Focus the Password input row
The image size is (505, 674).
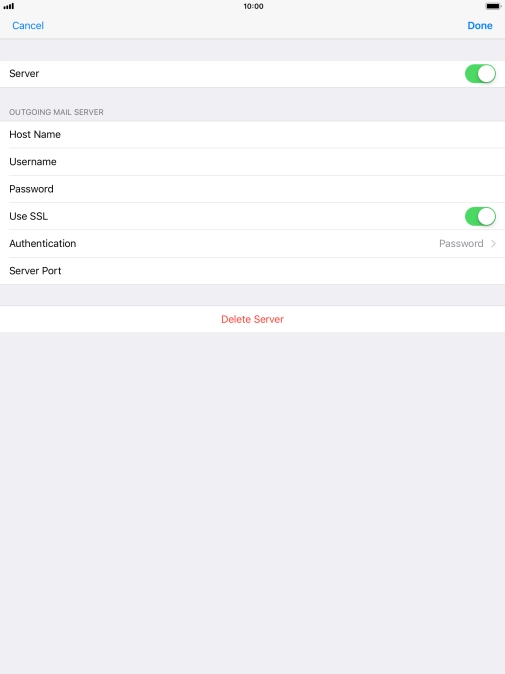[252, 189]
